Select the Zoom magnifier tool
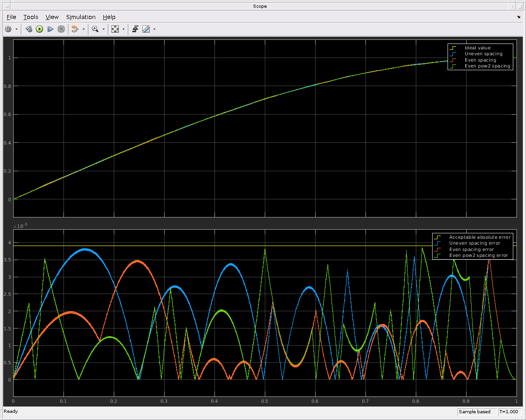This screenshot has height=420, width=526. 95,29
